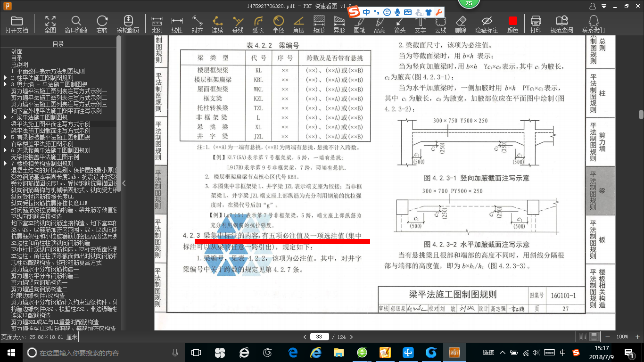This screenshot has height=362, width=644.
Task: Select the 垂线 perpendicular line tool
Action: click(238, 24)
